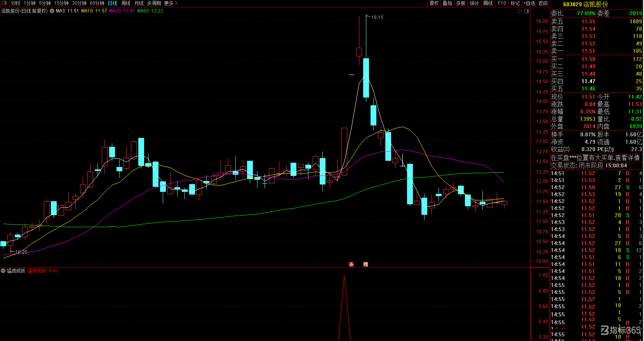Click the 现价 11.51 value
644x341 pixels.
pyautogui.click(x=588, y=97)
